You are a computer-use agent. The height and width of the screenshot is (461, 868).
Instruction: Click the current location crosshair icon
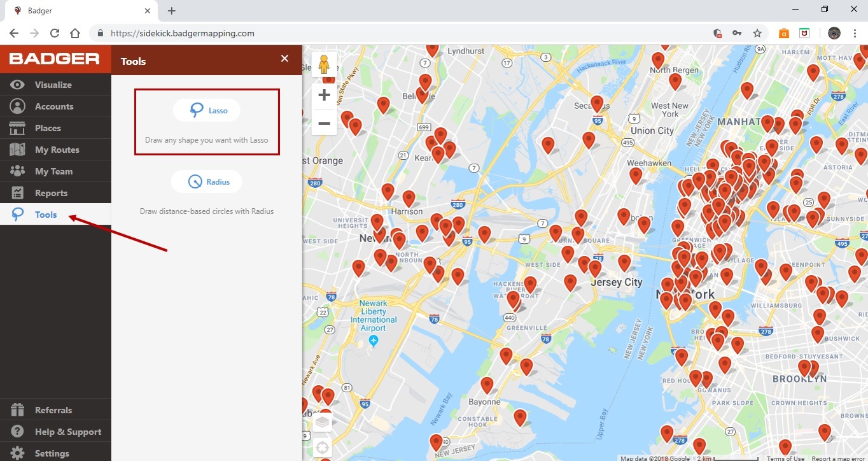[x=322, y=447]
